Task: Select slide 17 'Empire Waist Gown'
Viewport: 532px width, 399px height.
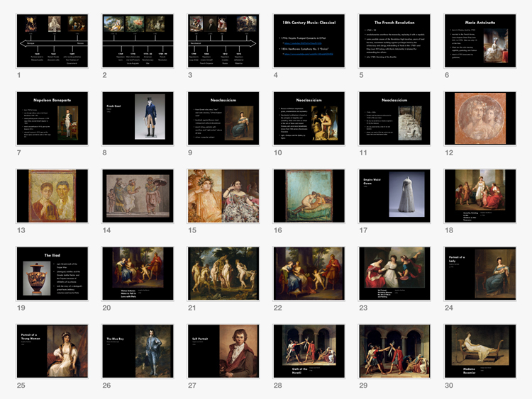Action: click(x=394, y=196)
